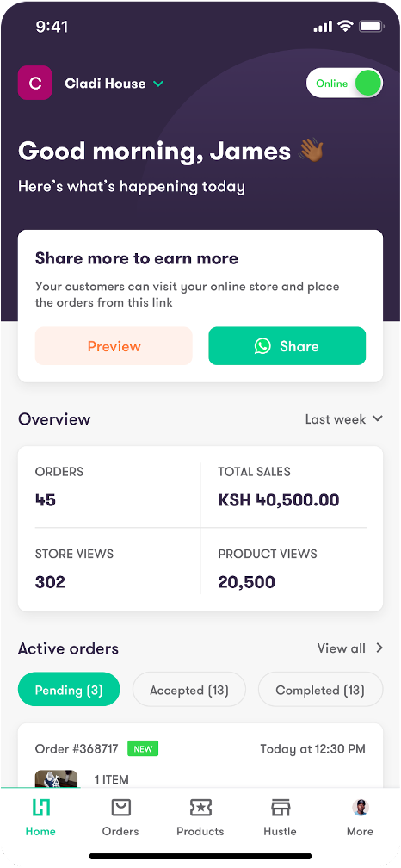The height and width of the screenshot is (868, 401).
Task: Open the order #368717 product thumbnail
Action: 57,778
